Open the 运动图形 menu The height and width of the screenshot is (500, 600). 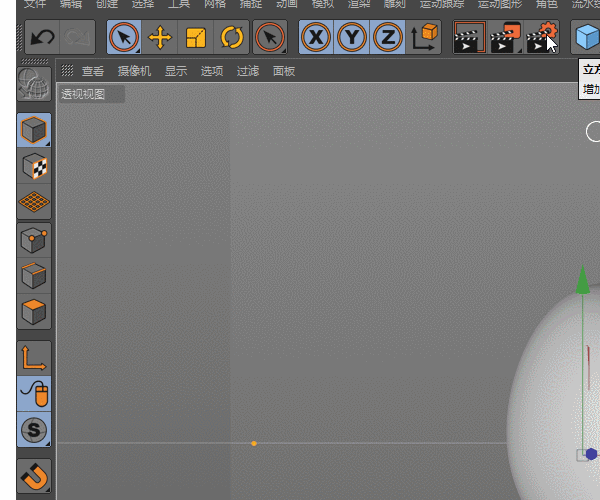pyautogui.click(x=500, y=4)
